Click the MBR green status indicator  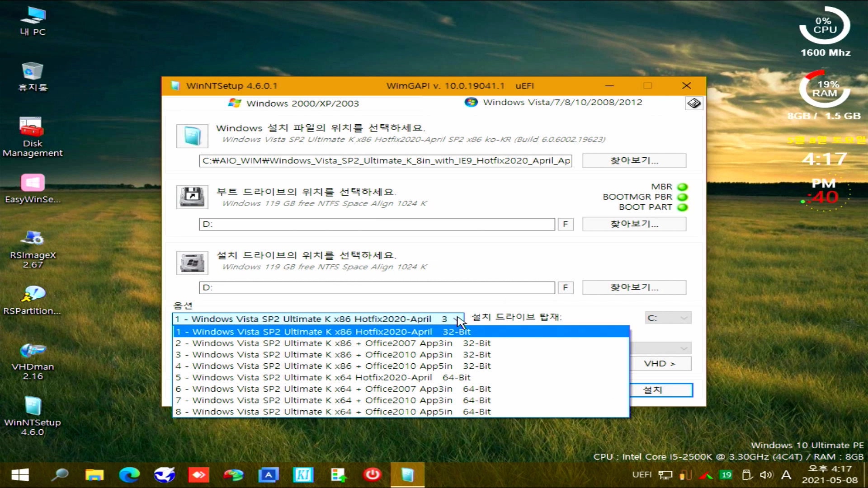pos(683,187)
